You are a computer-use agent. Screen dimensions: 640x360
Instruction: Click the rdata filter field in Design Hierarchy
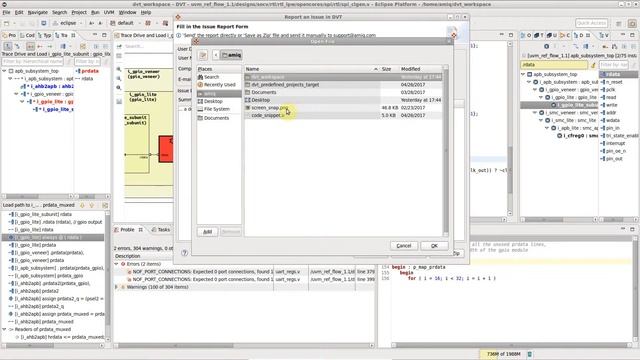pos(554,64)
